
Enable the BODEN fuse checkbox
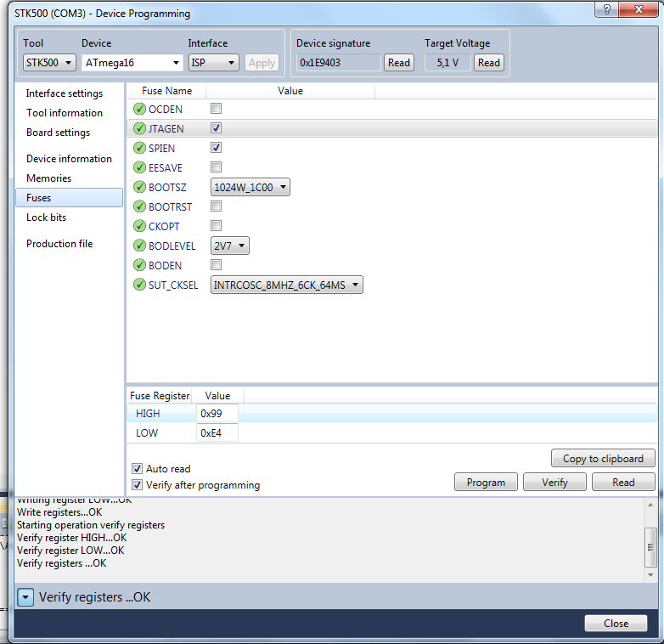click(x=216, y=265)
